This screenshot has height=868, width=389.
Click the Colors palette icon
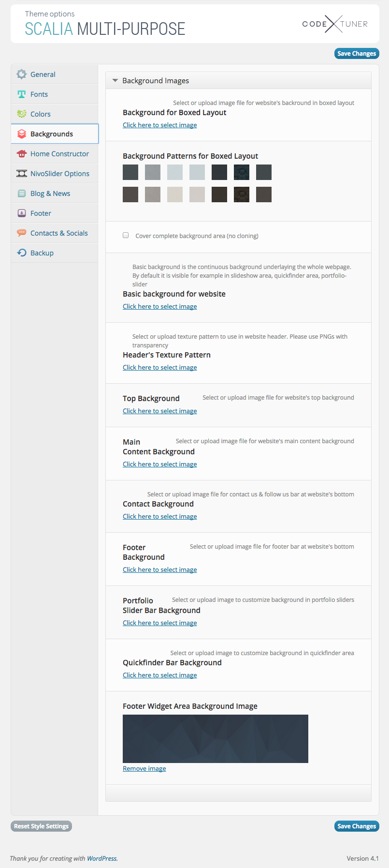(x=21, y=114)
